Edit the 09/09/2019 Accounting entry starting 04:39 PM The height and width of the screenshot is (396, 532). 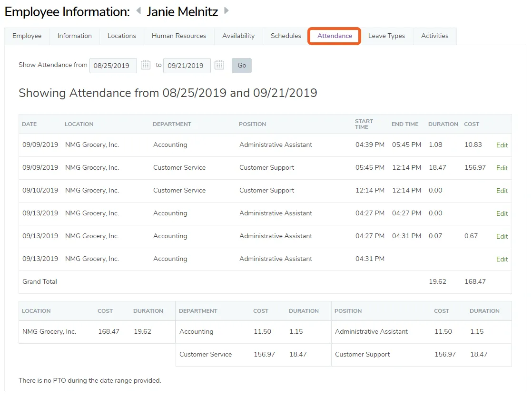point(502,145)
